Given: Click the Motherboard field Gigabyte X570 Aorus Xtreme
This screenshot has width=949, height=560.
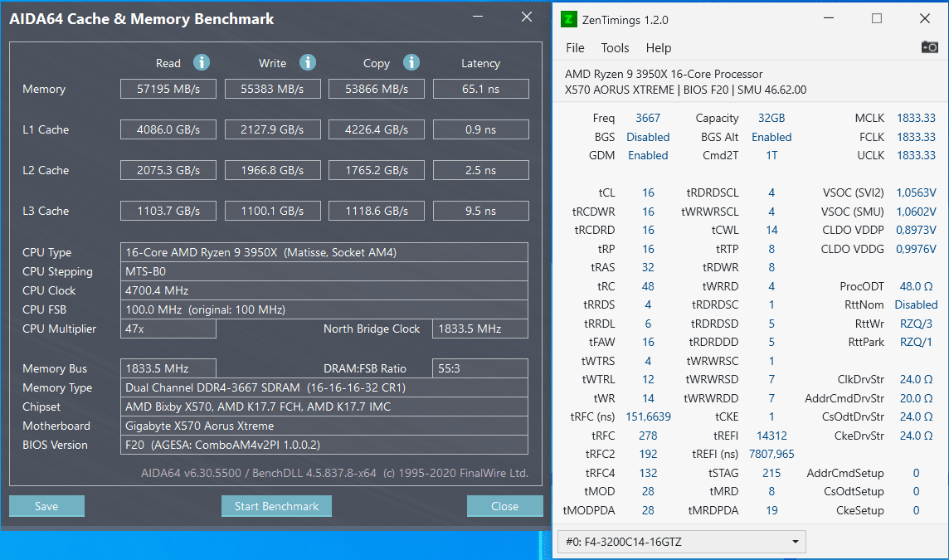Looking at the screenshot, I should (x=324, y=426).
